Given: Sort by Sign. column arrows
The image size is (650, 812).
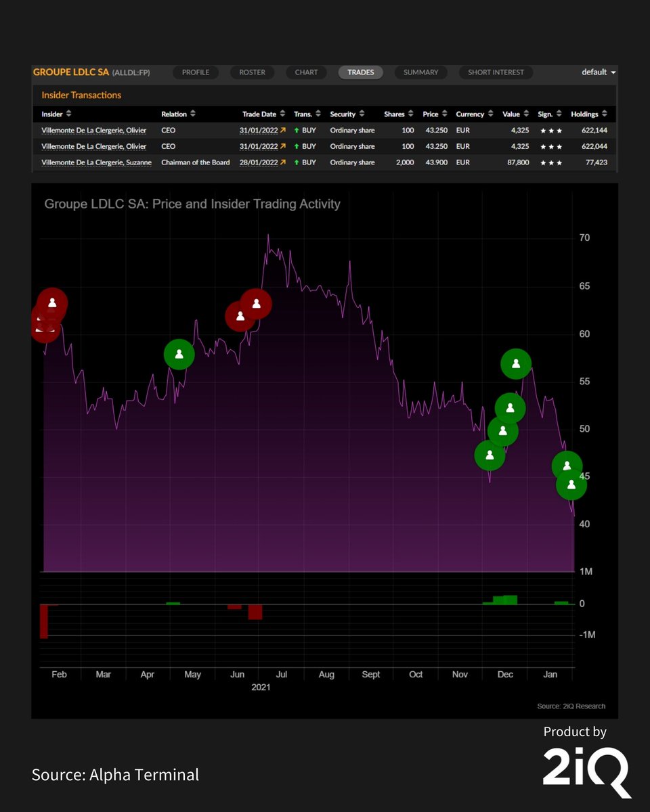Looking at the screenshot, I should pyautogui.click(x=559, y=114).
